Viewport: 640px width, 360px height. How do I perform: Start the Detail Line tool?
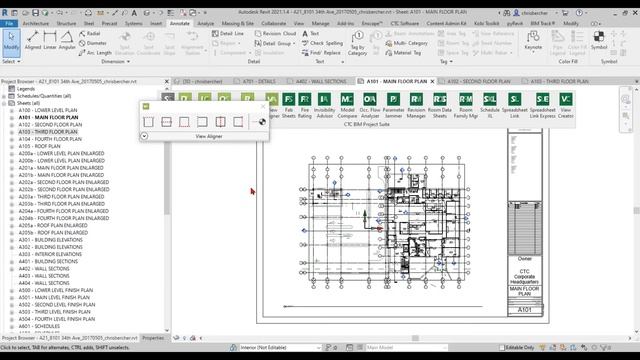pos(228,33)
